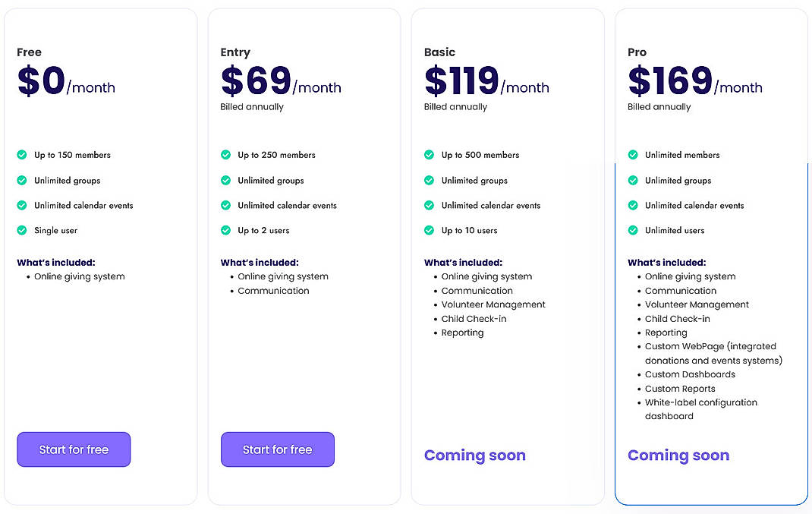Click the checkmark beside Up to 2 users

225,231
